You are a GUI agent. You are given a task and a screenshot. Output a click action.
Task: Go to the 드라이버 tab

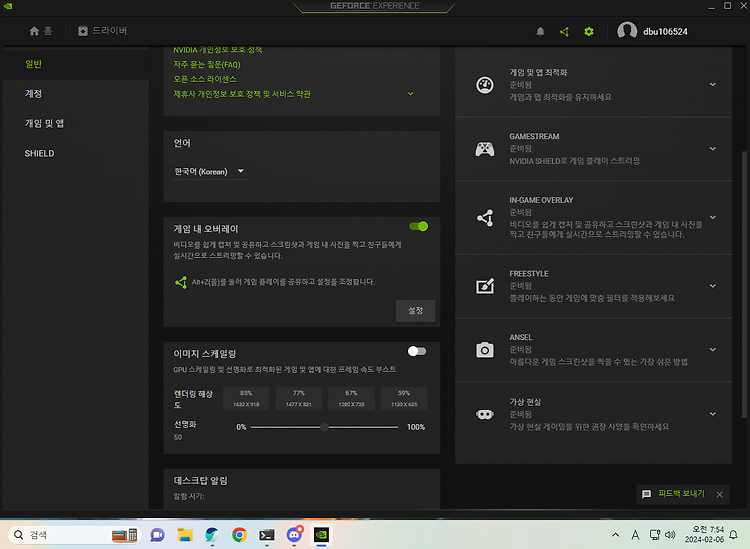pyautogui.click(x=102, y=31)
